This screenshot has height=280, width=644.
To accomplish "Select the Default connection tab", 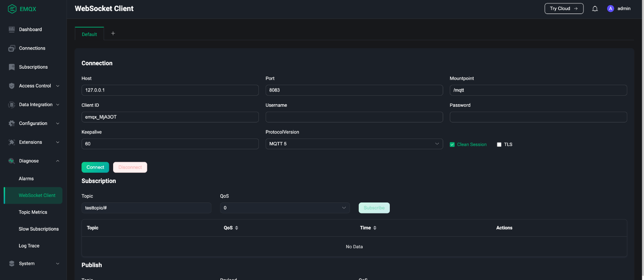I will click(89, 34).
